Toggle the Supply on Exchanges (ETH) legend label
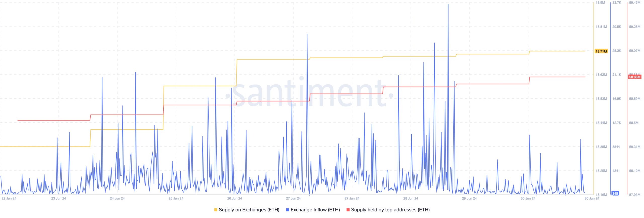 (x=249, y=210)
